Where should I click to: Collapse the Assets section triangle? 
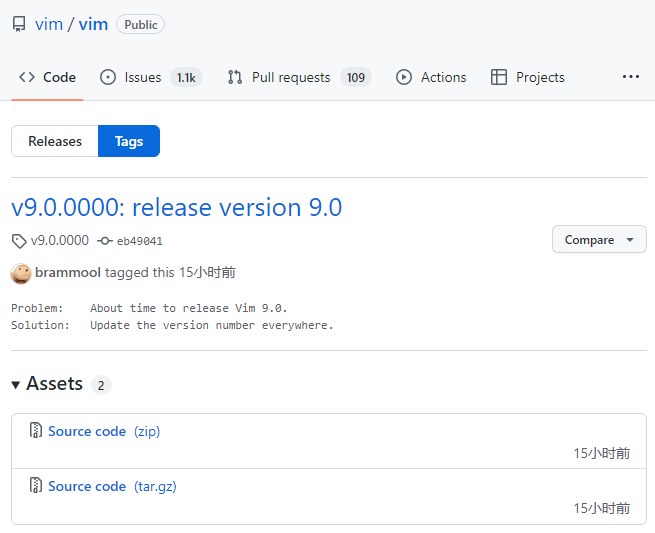tap(16, 385)
